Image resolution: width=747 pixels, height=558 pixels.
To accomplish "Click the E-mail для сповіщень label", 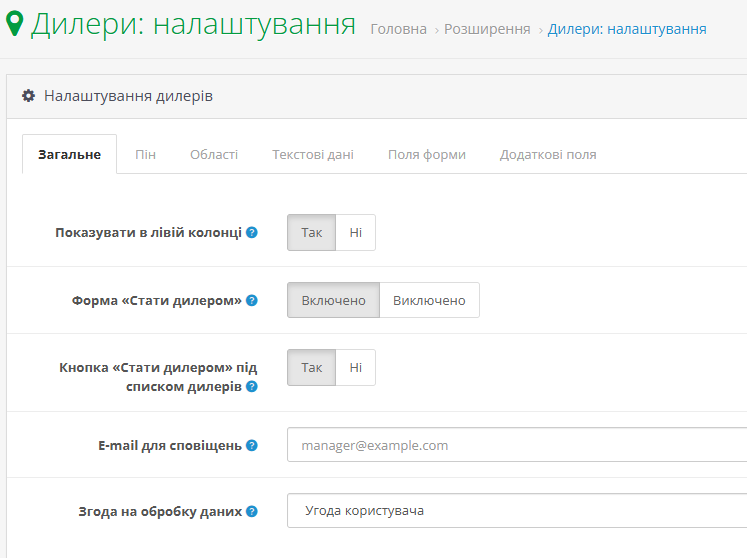I will click(170, 446).
